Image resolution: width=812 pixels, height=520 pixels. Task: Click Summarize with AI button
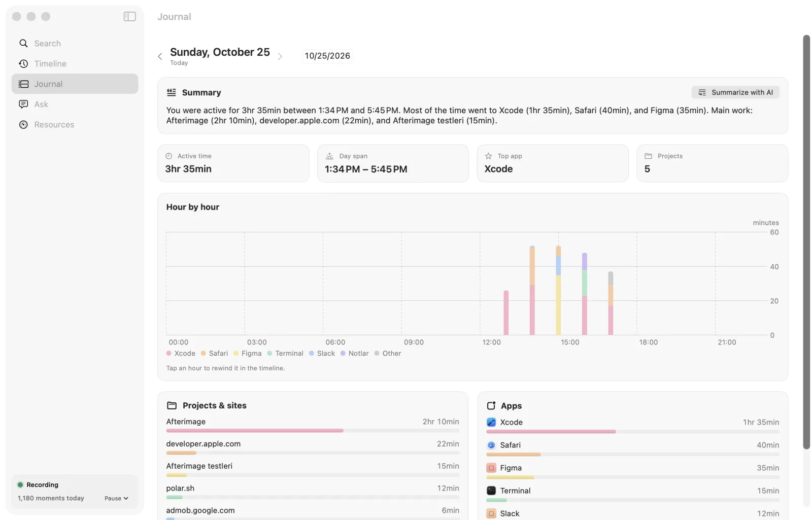point(735,92)
